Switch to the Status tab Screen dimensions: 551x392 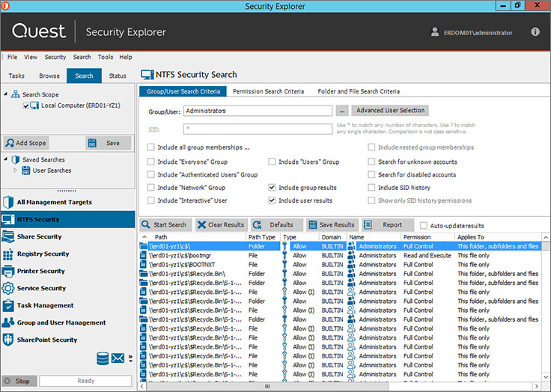[118, 76]
